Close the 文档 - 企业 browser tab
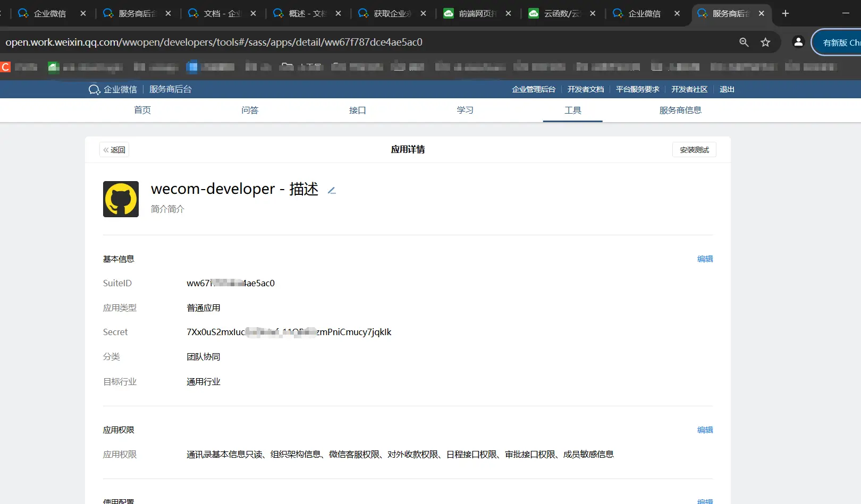The image size is (861, 504). pyautogui.click(x=254, y=14)
